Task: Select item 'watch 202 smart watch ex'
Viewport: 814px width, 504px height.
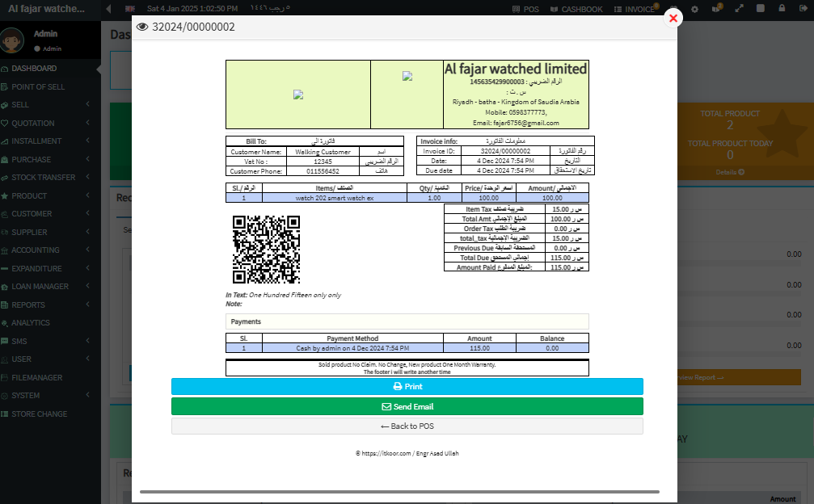Action: [x=335, y=198]
